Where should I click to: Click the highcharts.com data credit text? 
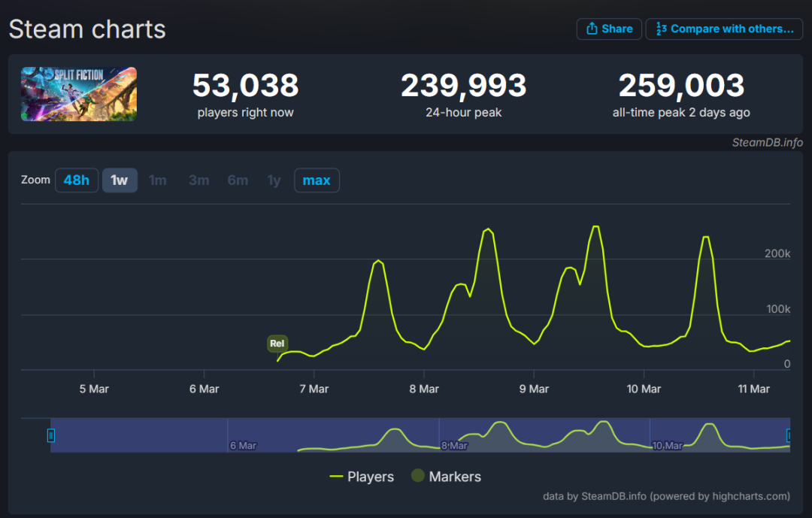tap(666, 496)
